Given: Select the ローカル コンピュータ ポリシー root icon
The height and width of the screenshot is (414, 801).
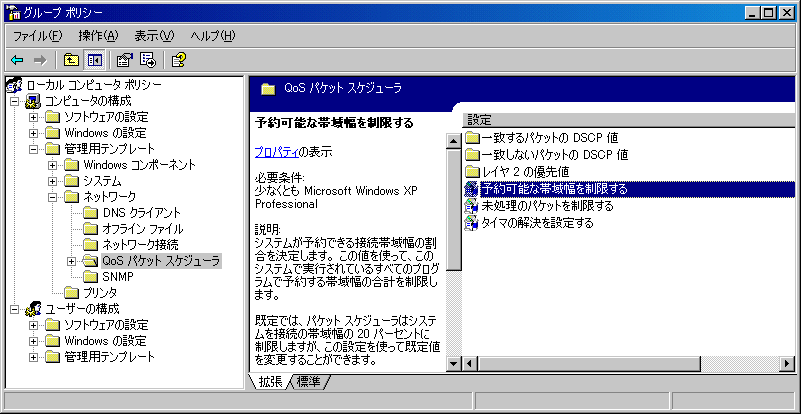Looking at the screenshot, I should tap(15, 84).
